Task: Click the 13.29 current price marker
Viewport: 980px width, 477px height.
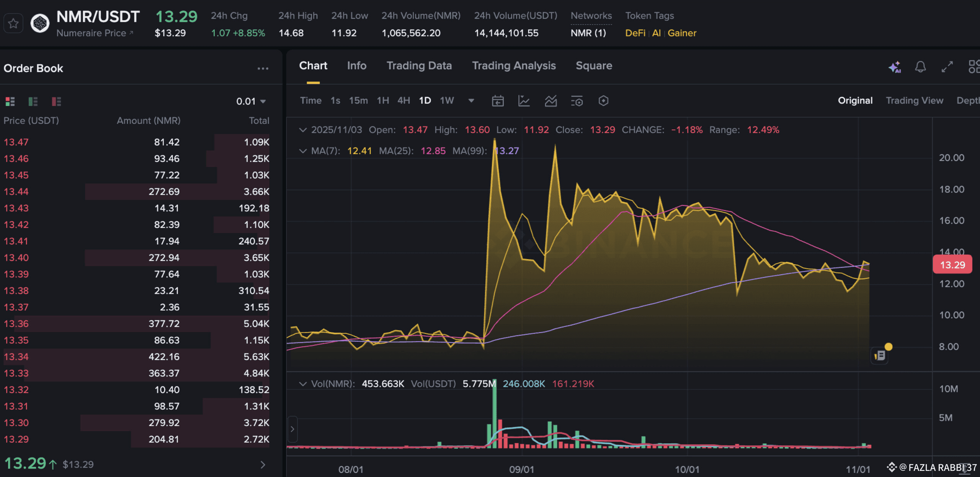Action: click(x=952, y=265)
